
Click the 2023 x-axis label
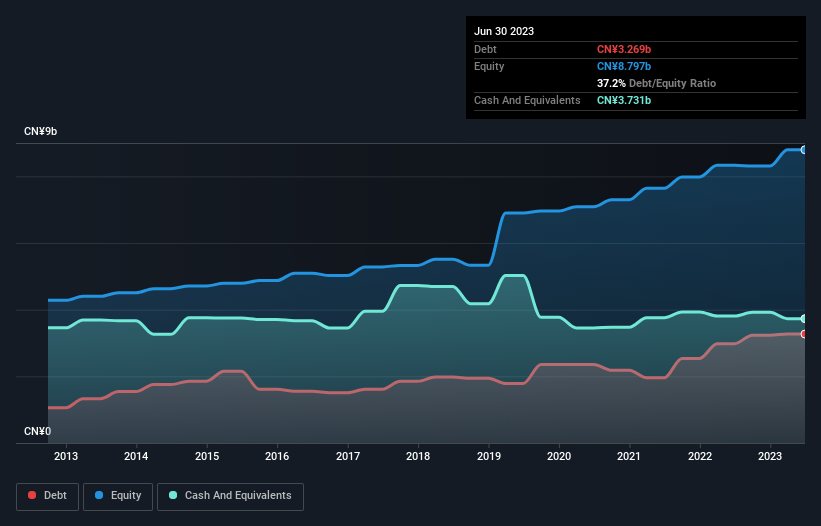coord(770,456)
